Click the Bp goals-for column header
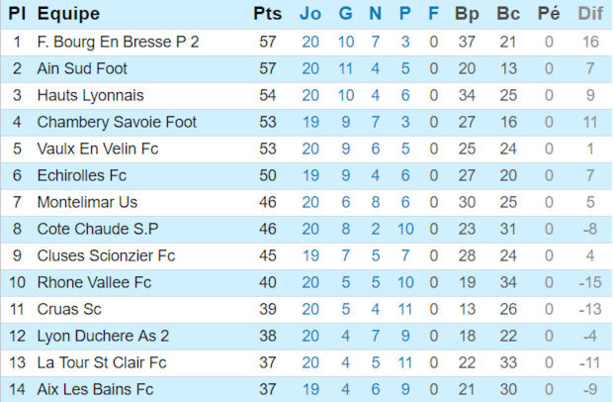This screenshot has width=613, height=402. [466, 14]
